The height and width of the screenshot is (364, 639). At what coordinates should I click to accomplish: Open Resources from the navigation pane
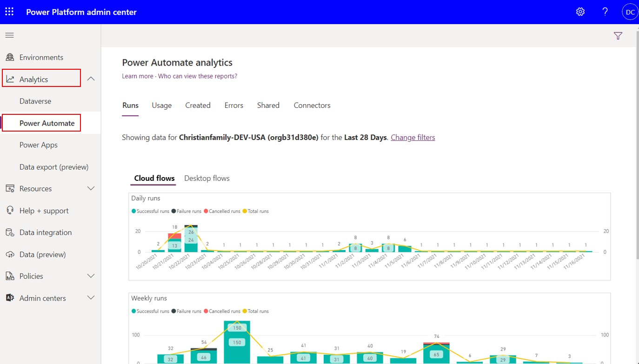(x=35, y=188)
